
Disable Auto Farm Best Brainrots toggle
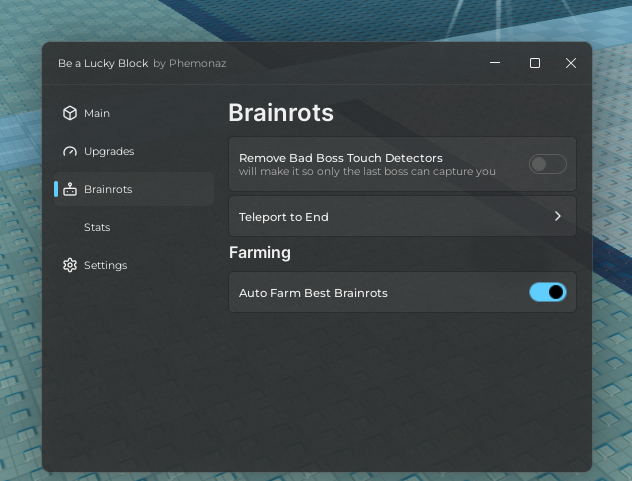tap(547, 292)
